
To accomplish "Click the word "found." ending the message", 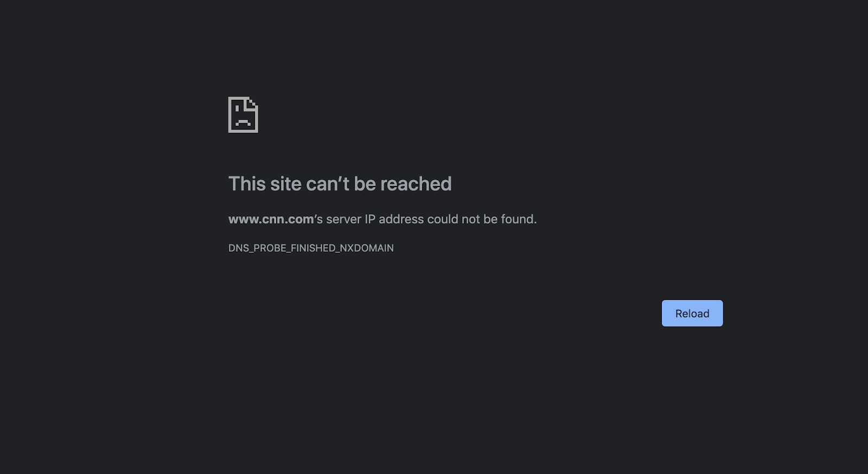I will click(x=519, y=219).
